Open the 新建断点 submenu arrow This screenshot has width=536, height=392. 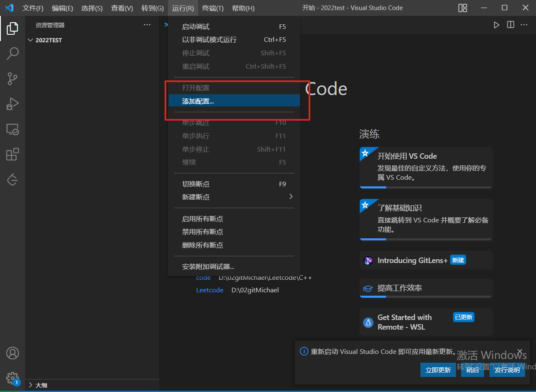(x=291, y=197)
